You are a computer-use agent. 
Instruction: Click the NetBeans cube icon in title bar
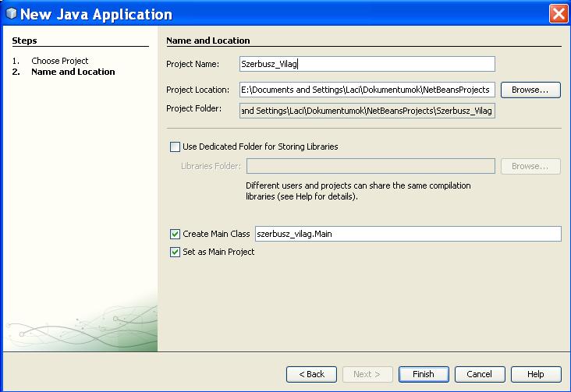pyautogui.click(x=11, y=14)
